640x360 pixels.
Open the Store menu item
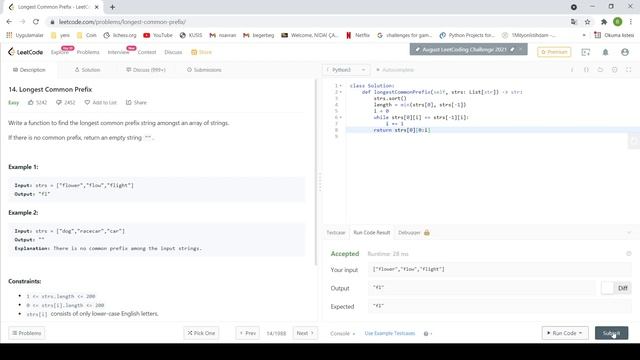coord(202,52)
